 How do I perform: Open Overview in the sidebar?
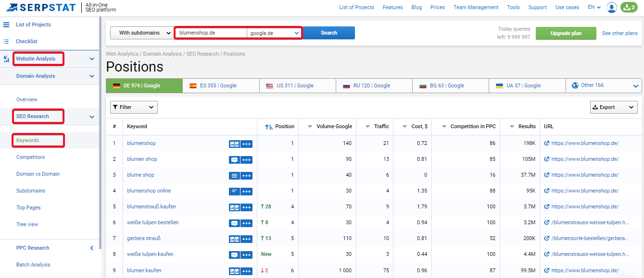[x=27, y=99]
